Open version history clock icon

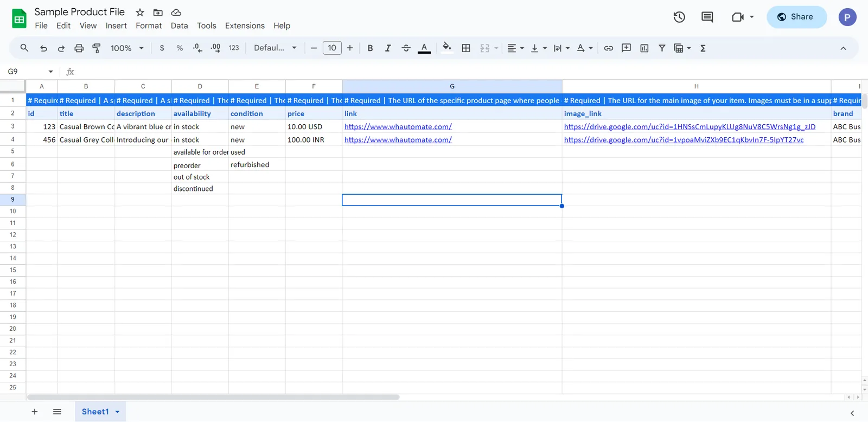pyautogui.click(x=679, y=17)
